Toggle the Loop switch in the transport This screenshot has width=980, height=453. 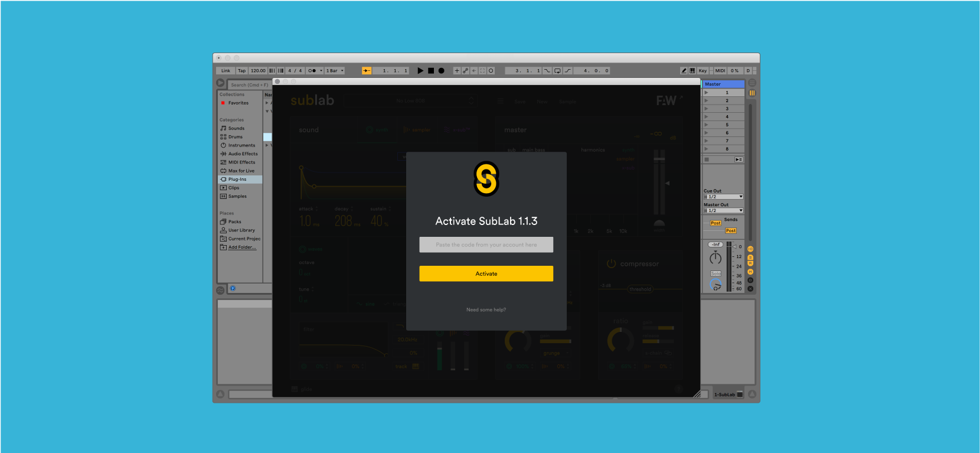pos(557,71)
